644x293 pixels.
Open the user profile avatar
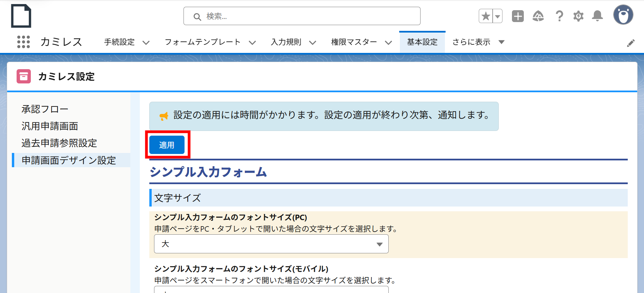click(623, 15)
